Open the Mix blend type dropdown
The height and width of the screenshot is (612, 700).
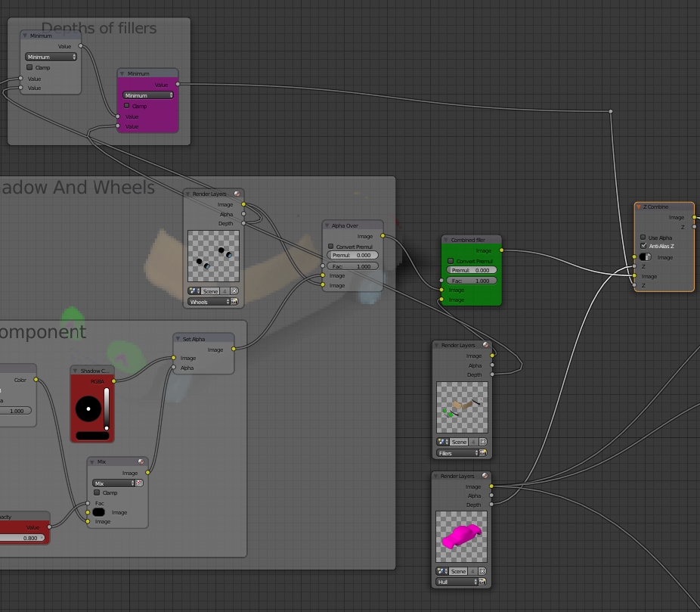click(x=113, y=483)
